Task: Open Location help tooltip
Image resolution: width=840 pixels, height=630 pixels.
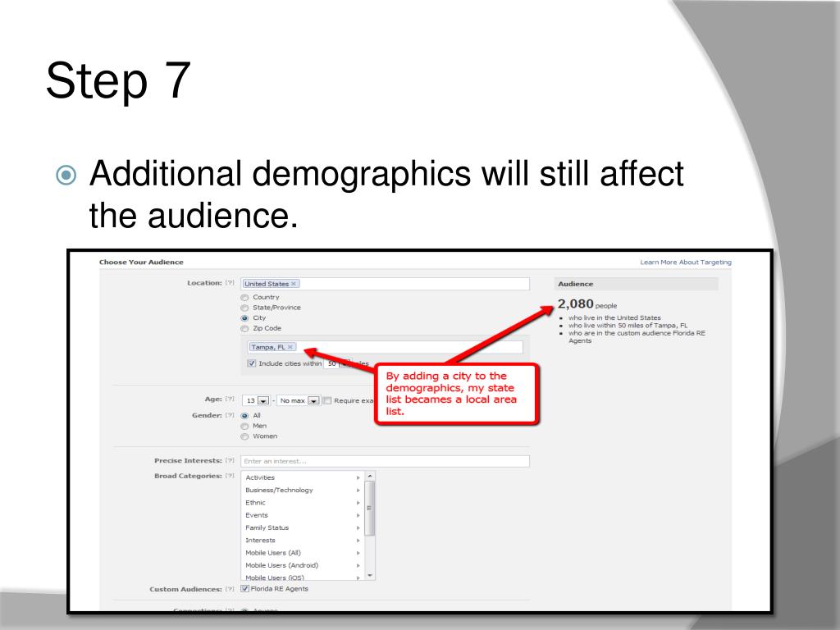Action: pos(230,283)
